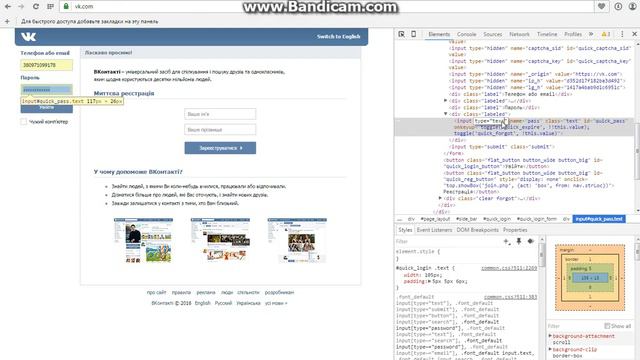Open the Properties sub-tab
Viewport: 640px width, 360px height.
(515, 230)
